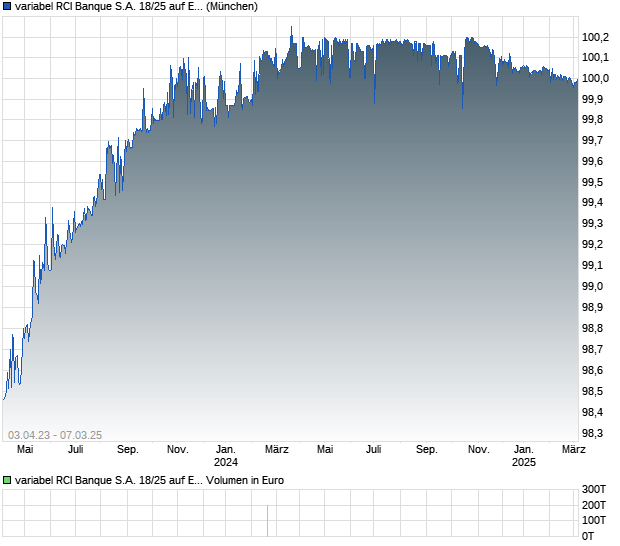Click the 100T volume axis label
This screenshot has width=620, height=546.
[595, 520]
